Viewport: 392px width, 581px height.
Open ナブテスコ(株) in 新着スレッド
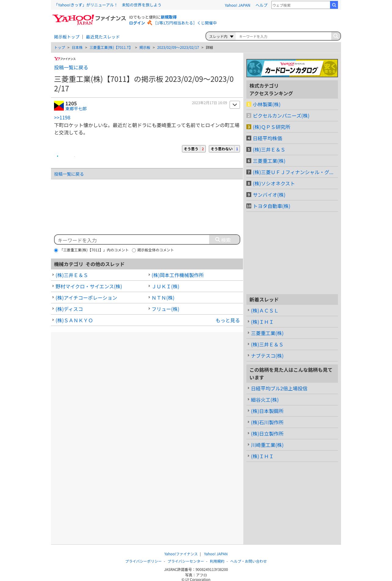pos(267,356)
